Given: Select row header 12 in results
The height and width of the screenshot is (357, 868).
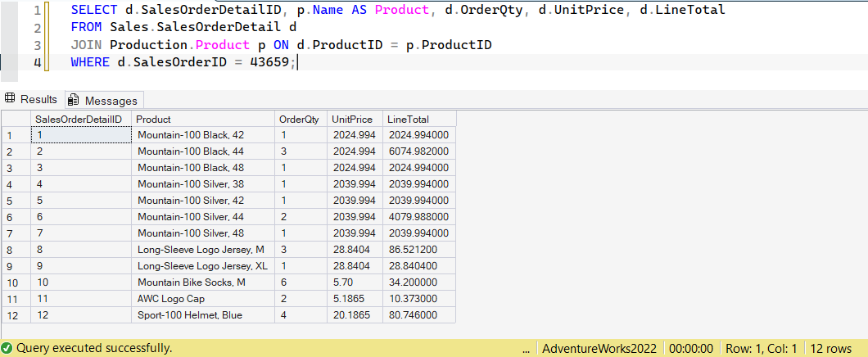Looking at the screenshot, I should (x=16, y=315).
